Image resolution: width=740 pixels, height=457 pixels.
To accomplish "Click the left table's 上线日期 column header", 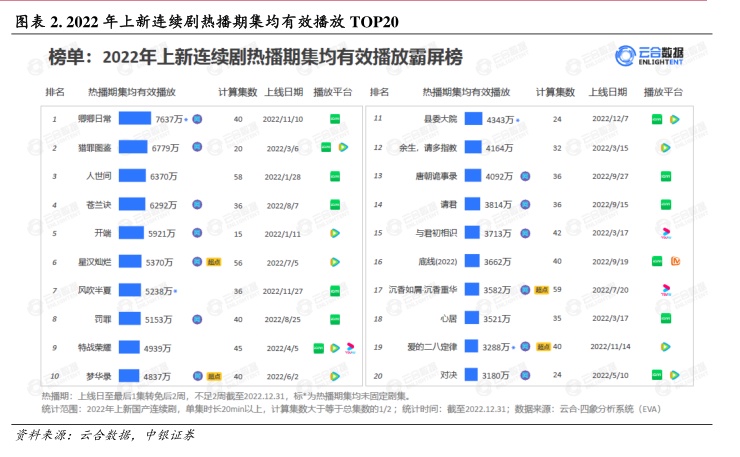I will tap(283, 91).
